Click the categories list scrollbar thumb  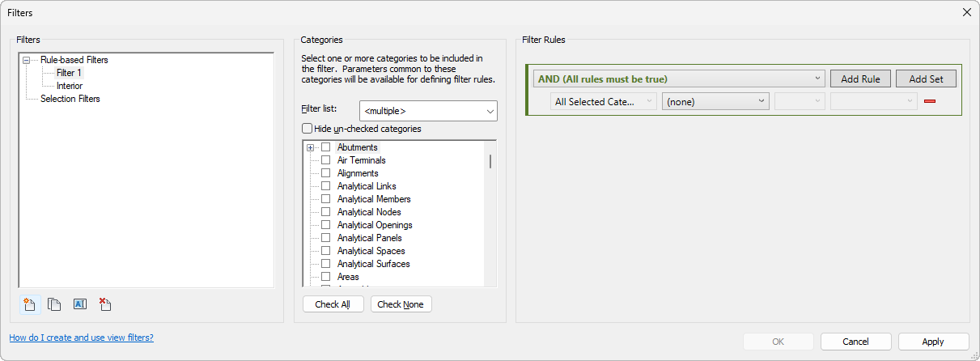click(490, 160)
